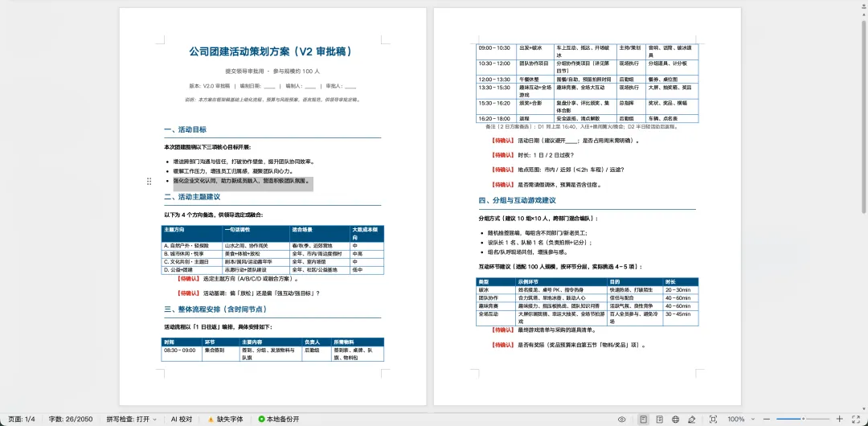Viewport: 868px width, 426px height.
Task: Click heading 一、活动目标
Action: click(186, 129)
